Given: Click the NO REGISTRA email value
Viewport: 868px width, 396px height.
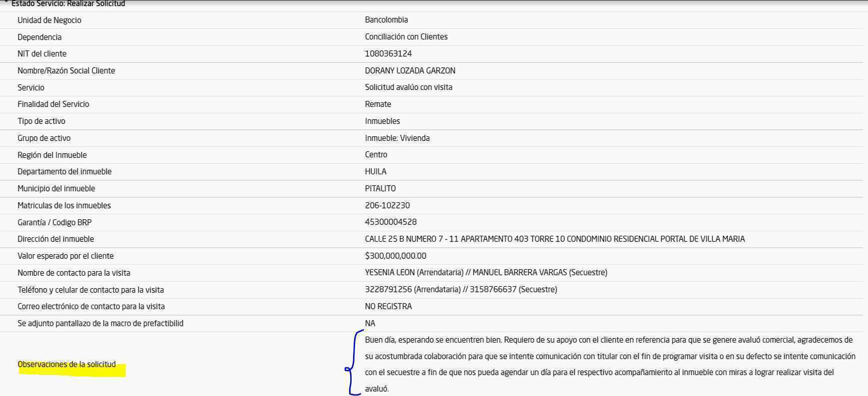Looking at the screenshot, I should tap(388, 307).
